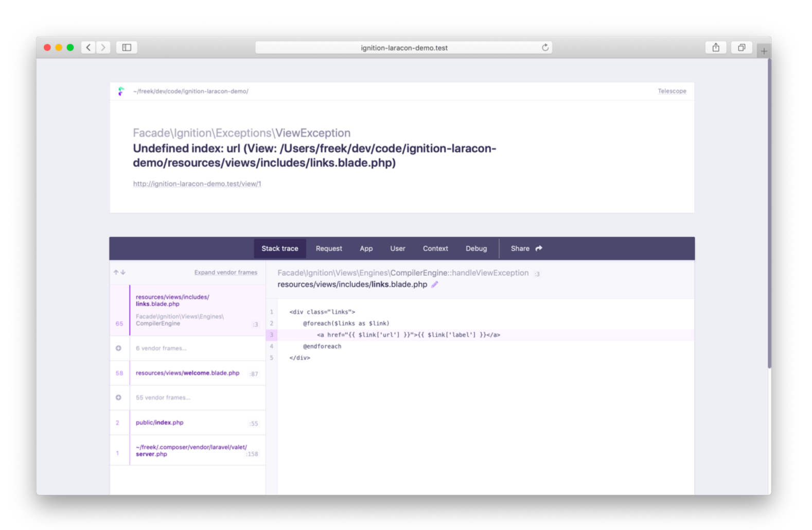Show all tabs overview icon
812x530 pixels.
pos(742,47)
